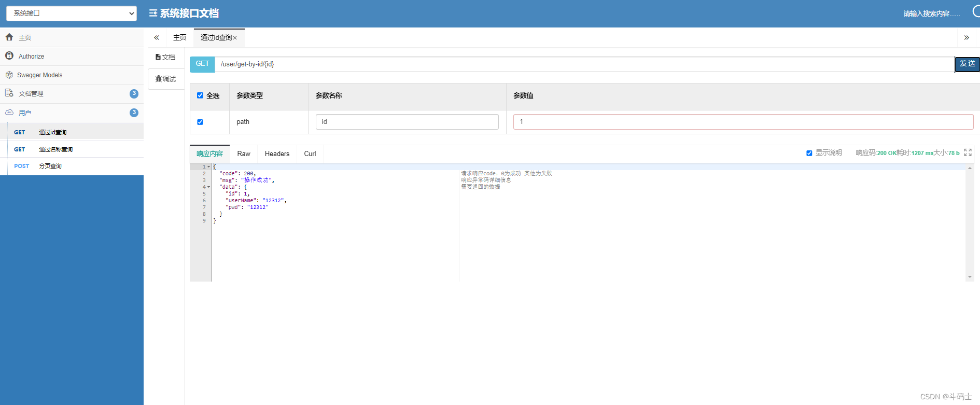Click the Authorize lock icon
This screenshot has width=980, height=405.
point(9,55)
